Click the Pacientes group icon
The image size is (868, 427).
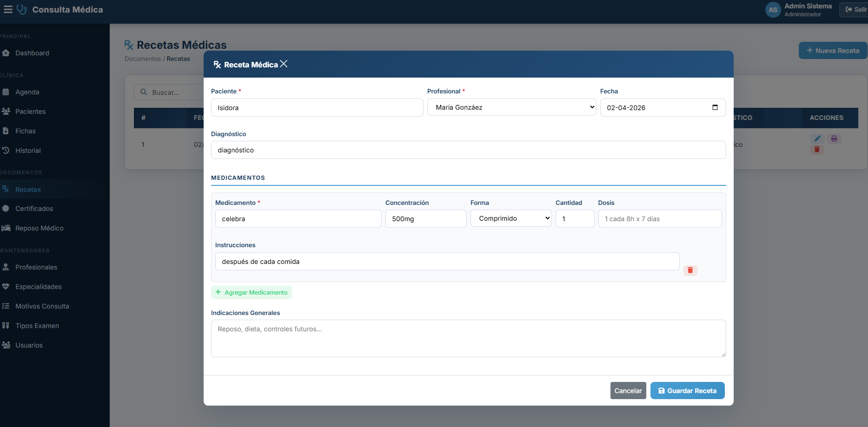point(6,112)
